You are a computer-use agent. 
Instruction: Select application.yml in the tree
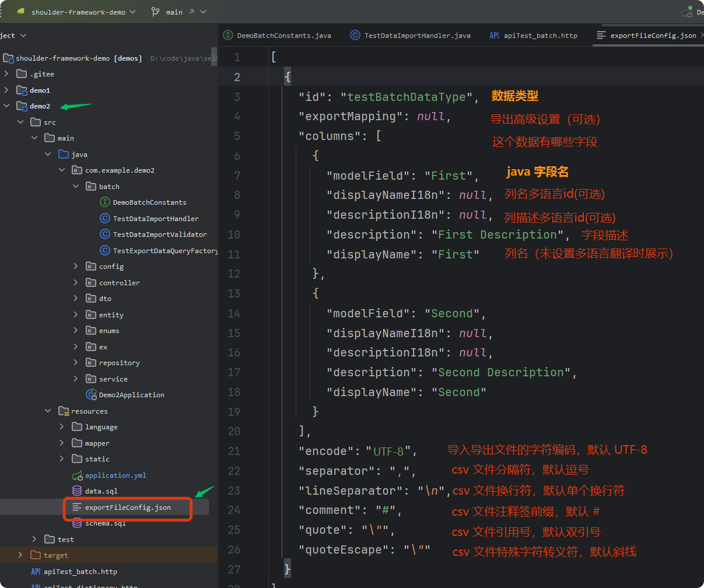pyautogui.click(x=115, y=475)
